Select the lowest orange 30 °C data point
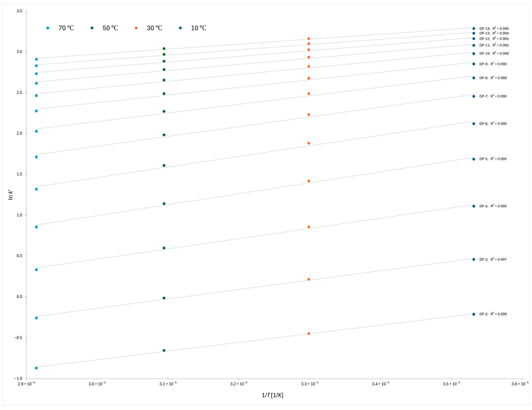The image size is (532, 410). (309, 333)
